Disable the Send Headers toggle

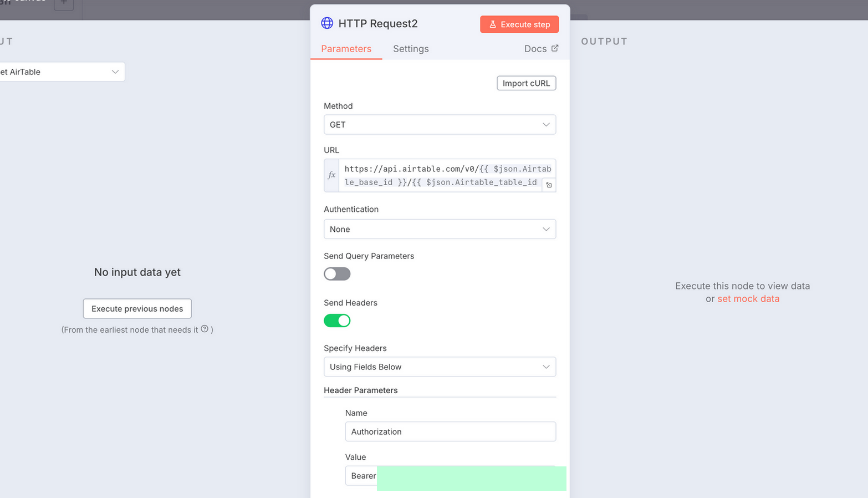pyautogui.click(x=337, y=321)
